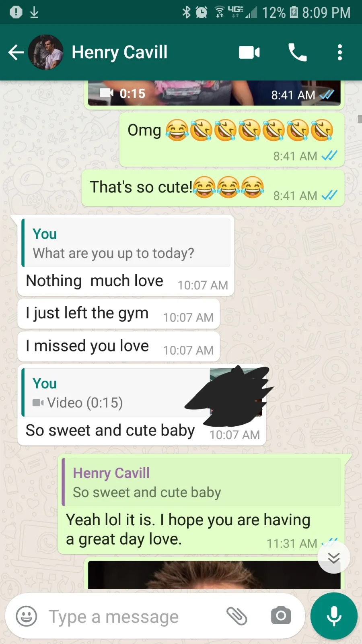Open Henry Cavill's profile picture

coord(45,52)
